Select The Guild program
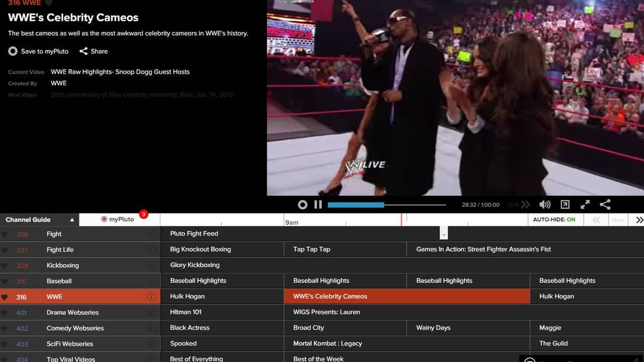The width and height of the screenshot is (644, 362). click(x=587, y=344)
